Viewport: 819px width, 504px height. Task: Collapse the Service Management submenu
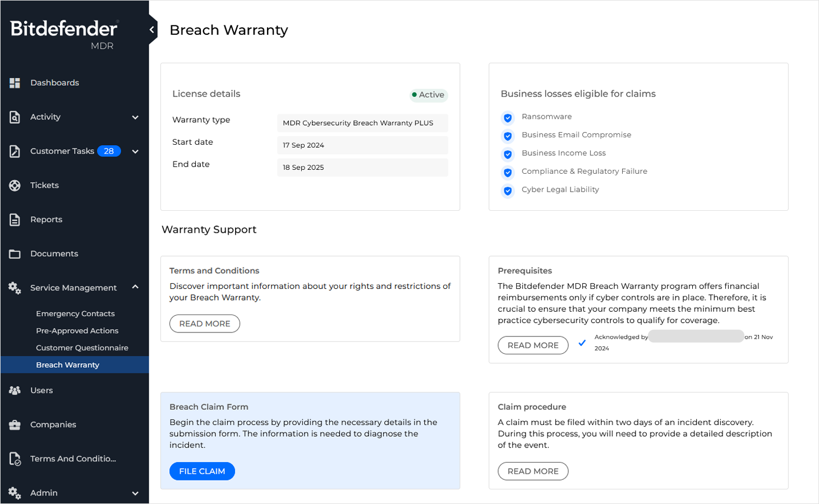[135, 287]
